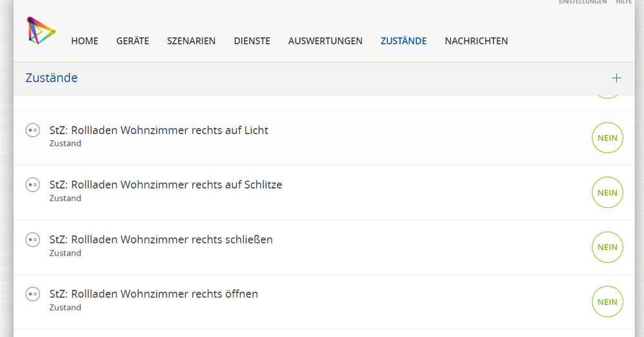Select the ZUSTÄNDE tab
This screenshot has width=644, height=337.
click(x=404, y=41)
